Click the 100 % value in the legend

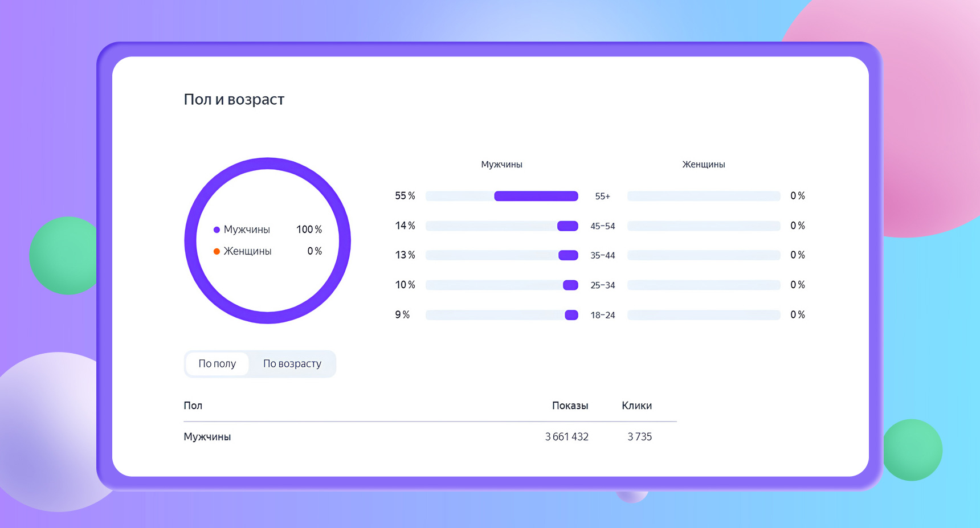[x=309, y=230]
